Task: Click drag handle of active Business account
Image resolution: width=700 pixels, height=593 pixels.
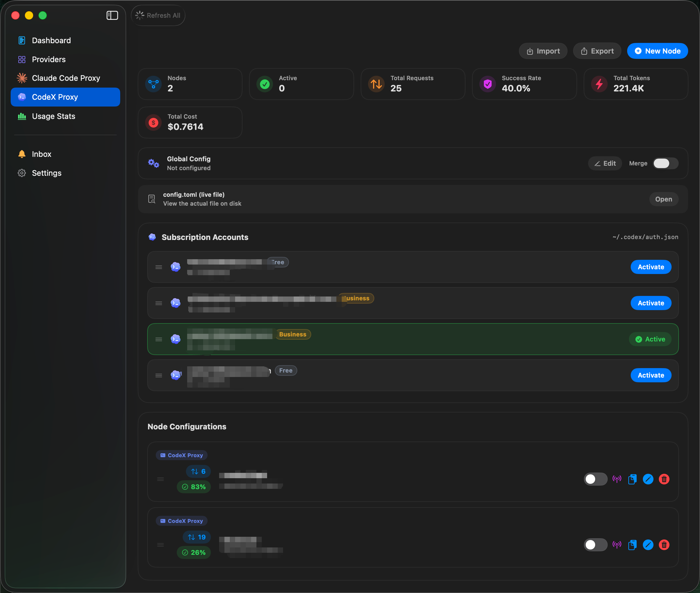Action: [x=159, y=339]
